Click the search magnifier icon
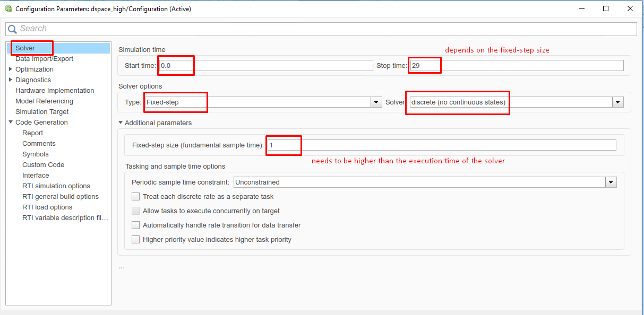644x315 pixels. [12, 29]
